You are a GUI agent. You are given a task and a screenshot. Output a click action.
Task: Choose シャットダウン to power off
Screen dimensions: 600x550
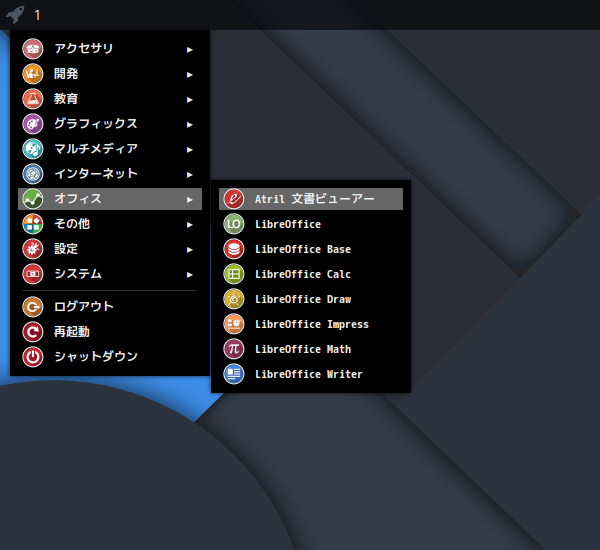(110, 357)
